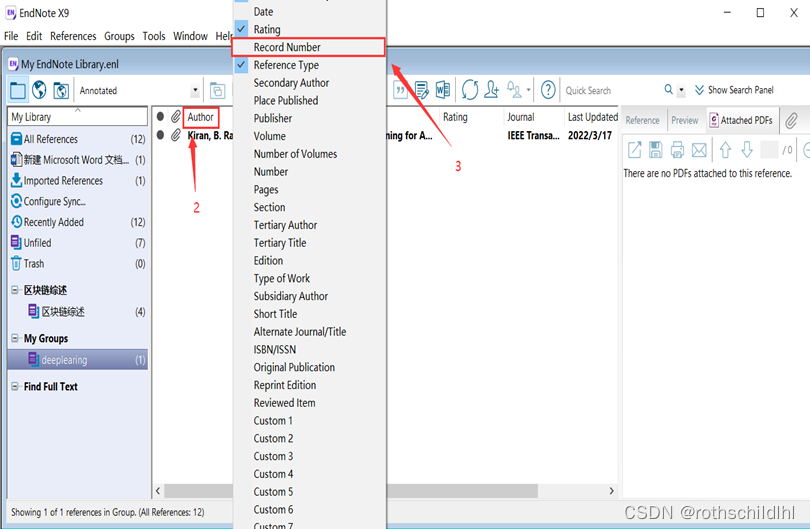Viewport: 810px width, 529px height.
Task: Click the Email PDF envelope icon
Action: point(699,150)
